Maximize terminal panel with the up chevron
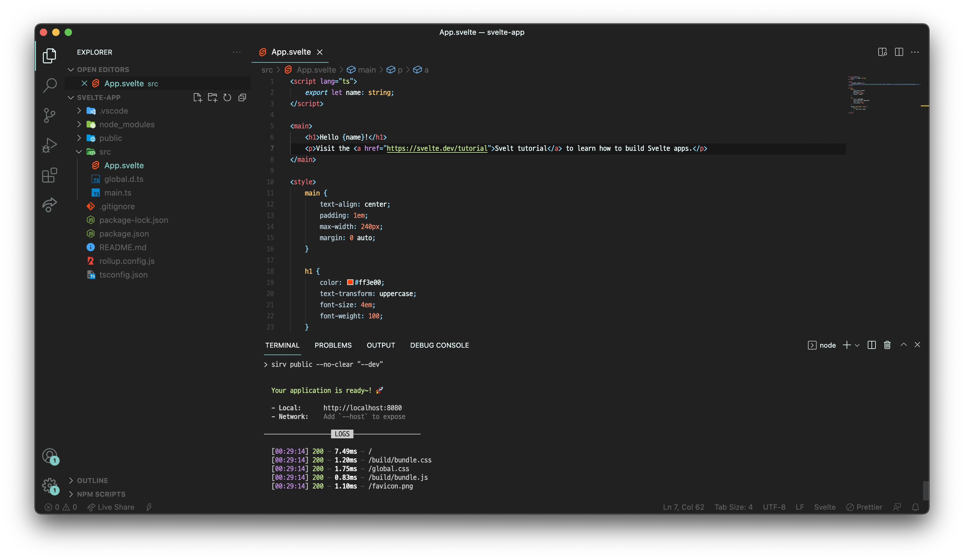Viewport: 964px width, 560px height. [903, 345]
